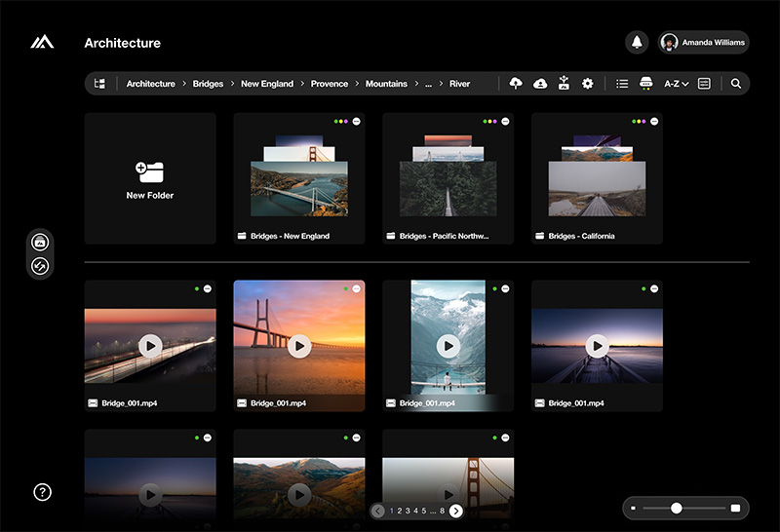The width and height of the screenshot is (780, 532).
Task: Click the upload to cloud icon
Action: [x=517, y=84]
